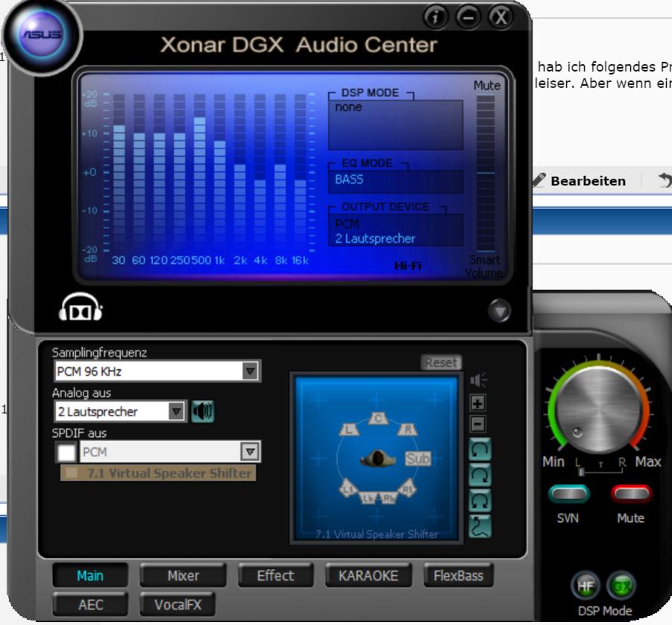Screen dimensions: 672x625
Task: Collapse panel with round down-arrow button
Action: click(499, 310)
